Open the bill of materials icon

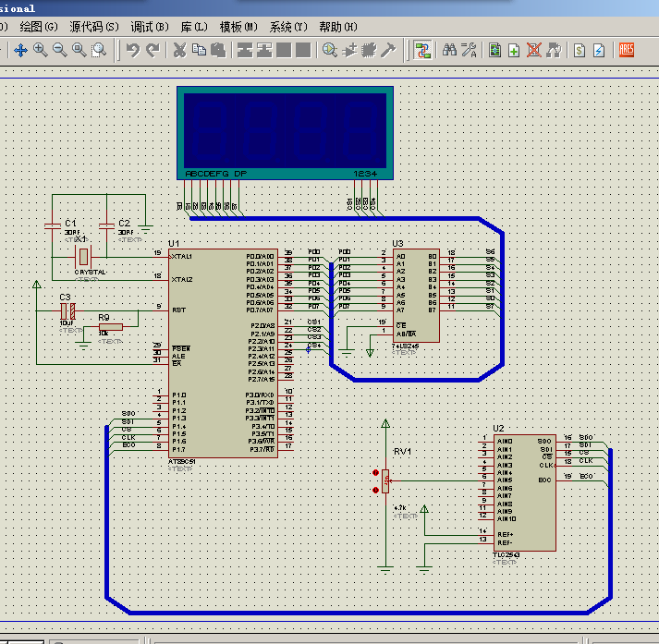pos(580,51)
